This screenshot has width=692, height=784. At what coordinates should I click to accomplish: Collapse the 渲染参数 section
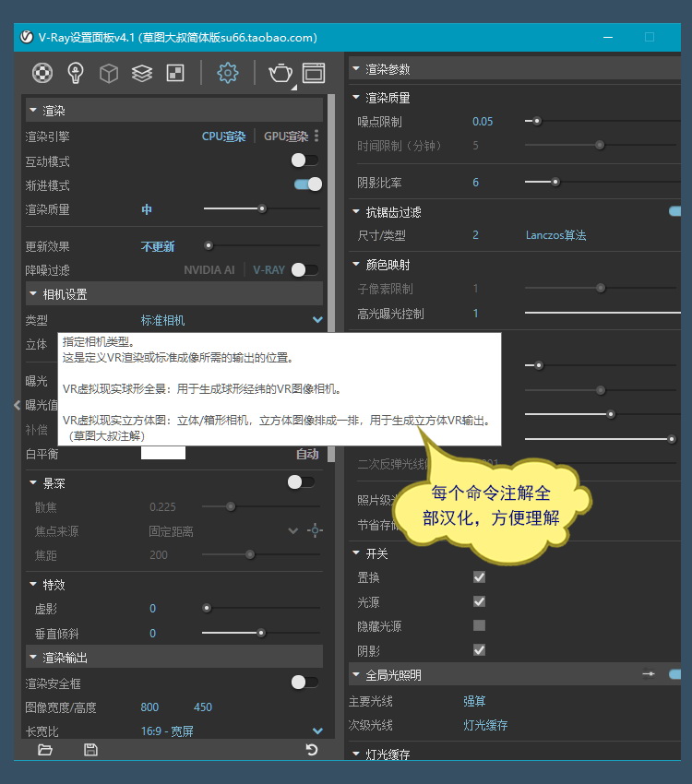click(356, 68)
